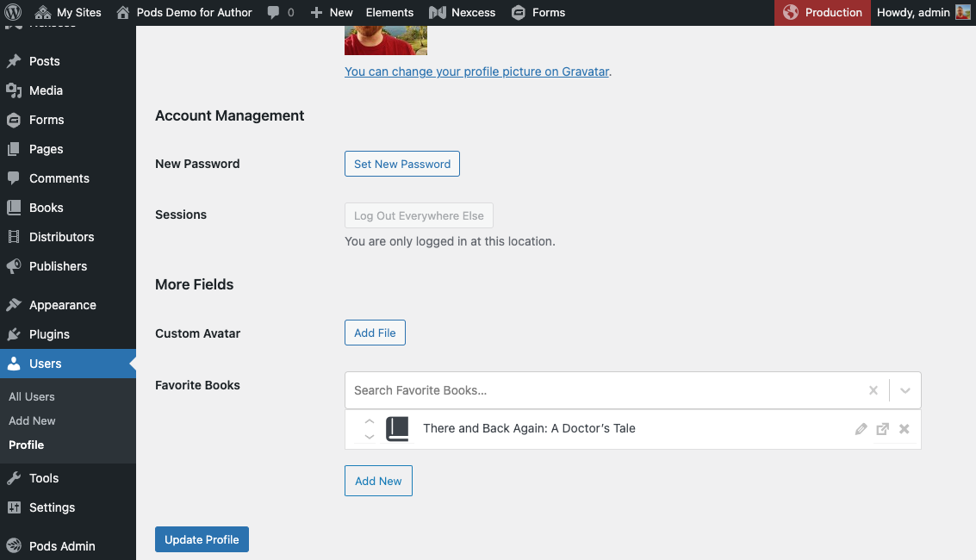Move There and Back Again up in order
The height and width of the screenshot is (560, 976).
(x=369, y=422)
